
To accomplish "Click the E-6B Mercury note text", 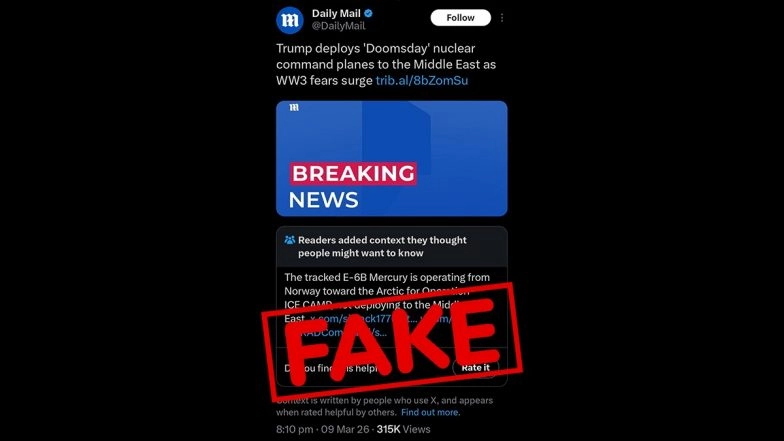I will click(387, 298).
